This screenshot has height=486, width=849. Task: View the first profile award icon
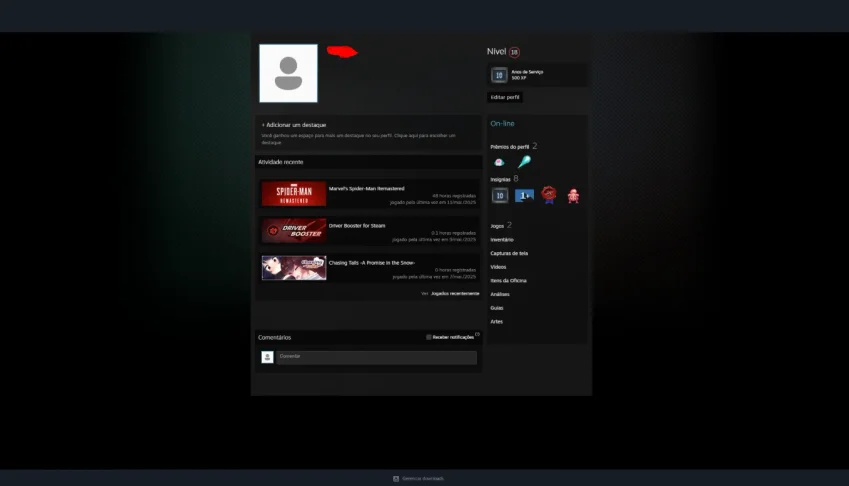[499, 162]
